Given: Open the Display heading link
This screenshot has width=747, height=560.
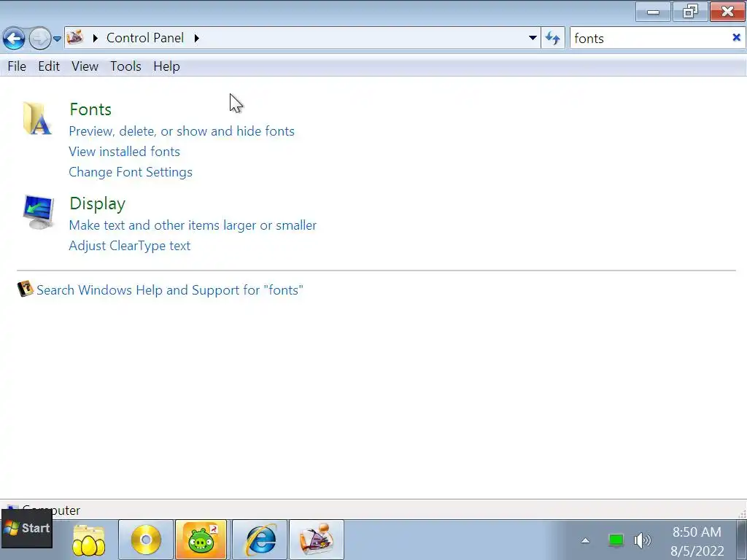Looking at the screenshot, I should click(97, 203).
